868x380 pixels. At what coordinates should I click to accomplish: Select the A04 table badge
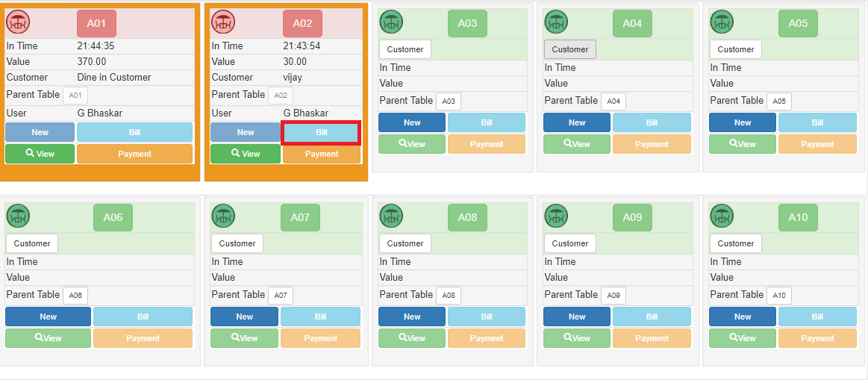[632, 23]
